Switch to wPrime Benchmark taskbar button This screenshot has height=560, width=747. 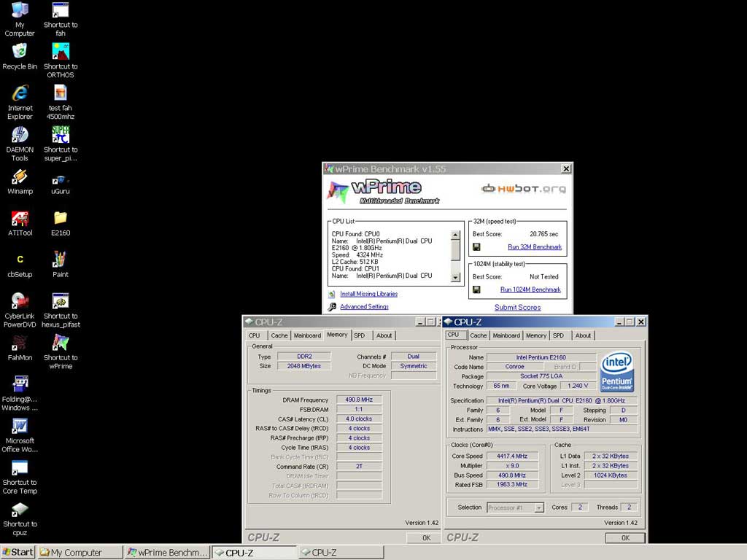167,553
